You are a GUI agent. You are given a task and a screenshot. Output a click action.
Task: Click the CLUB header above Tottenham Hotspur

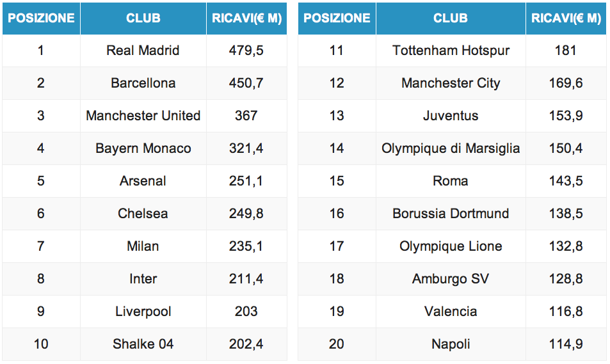coord(451,18)
